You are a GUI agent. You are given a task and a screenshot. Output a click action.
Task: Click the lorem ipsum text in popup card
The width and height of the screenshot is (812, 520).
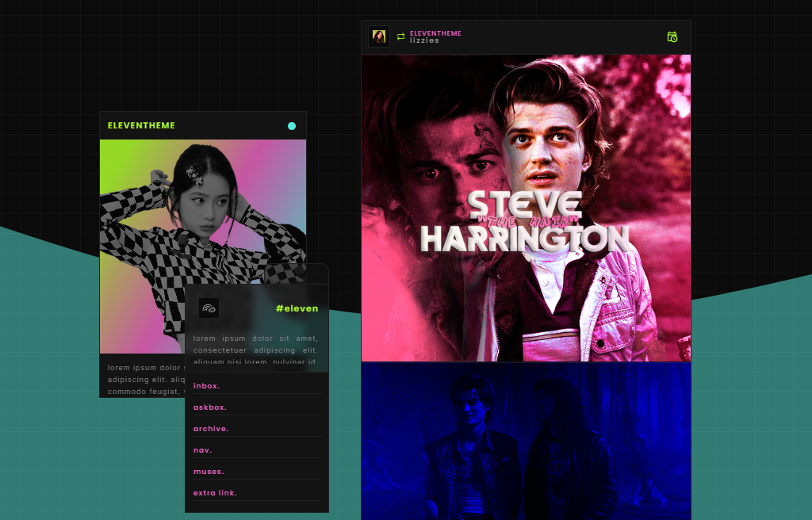tap(255, 350)
